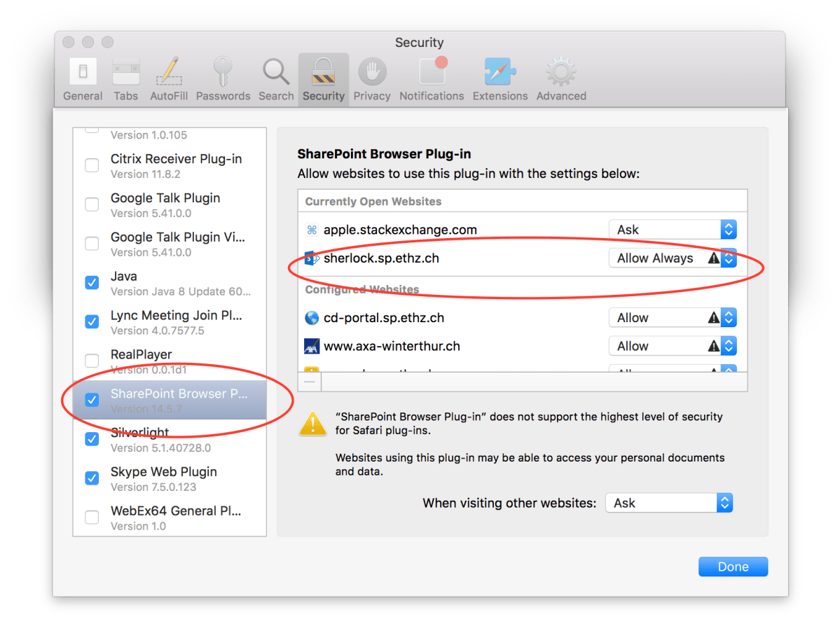Click the sherlock.sp.ethz.ch SharePoint icon
The width and height of the screenshot is (840, 617).
coord(311,258)
